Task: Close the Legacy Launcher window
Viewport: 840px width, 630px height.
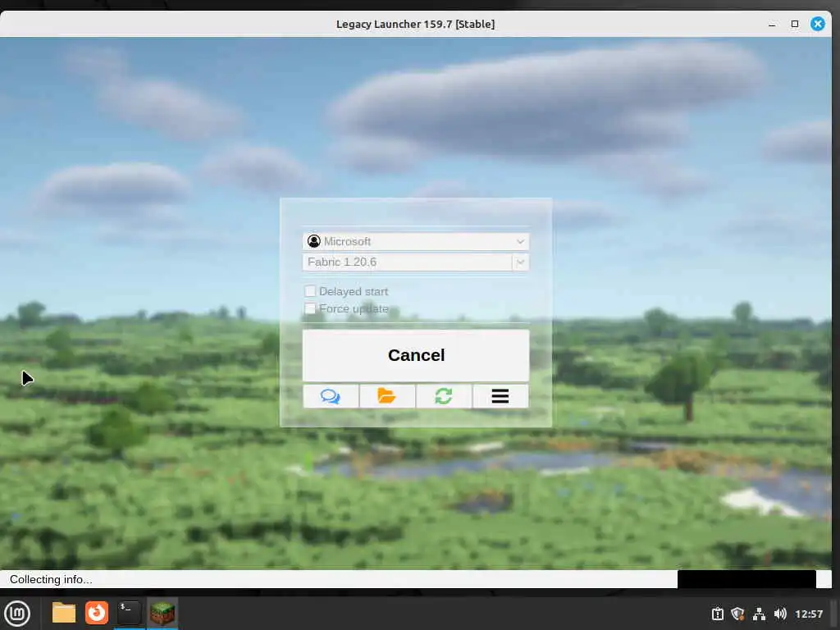Action: pos(818,24)
